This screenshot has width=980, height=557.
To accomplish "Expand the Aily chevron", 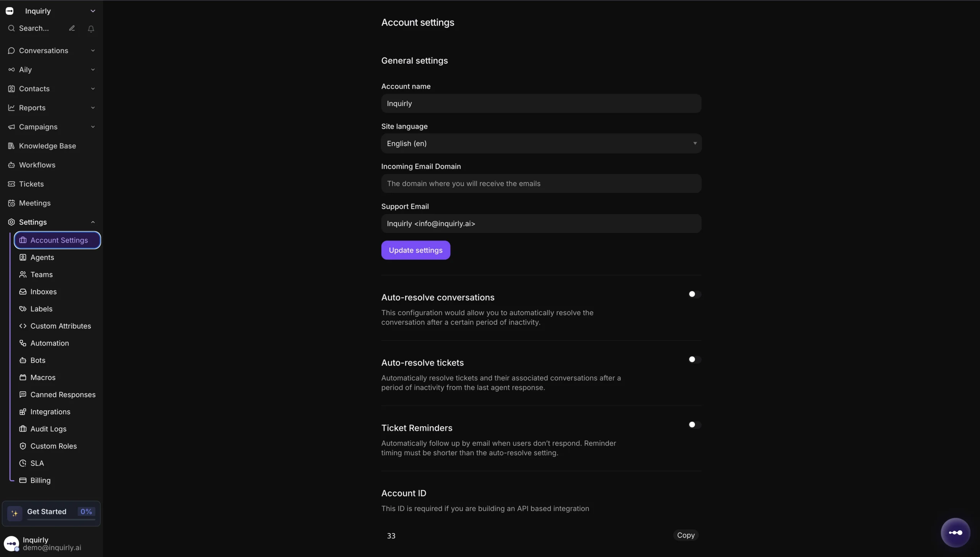I will 93,70.
